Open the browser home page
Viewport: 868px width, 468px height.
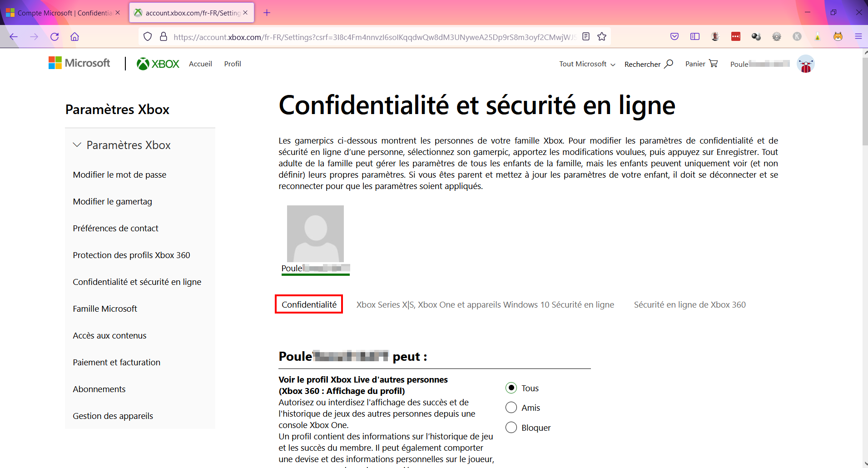pos(75,37)
